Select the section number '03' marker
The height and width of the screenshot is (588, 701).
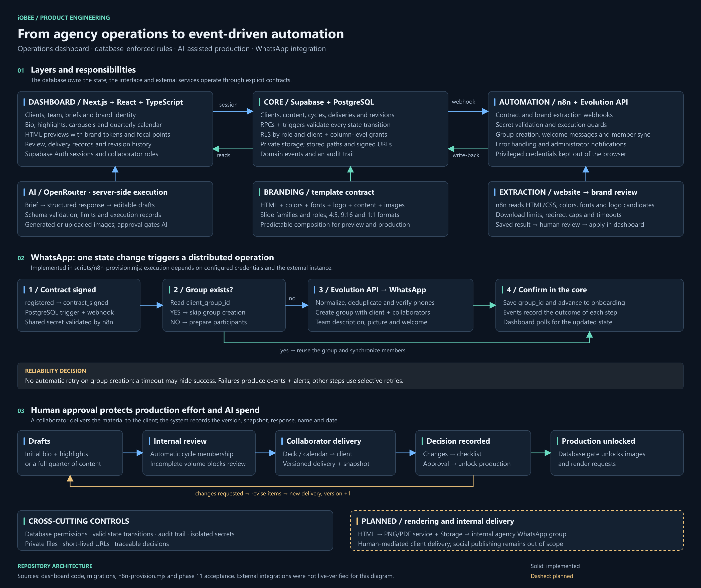point(21,410)
